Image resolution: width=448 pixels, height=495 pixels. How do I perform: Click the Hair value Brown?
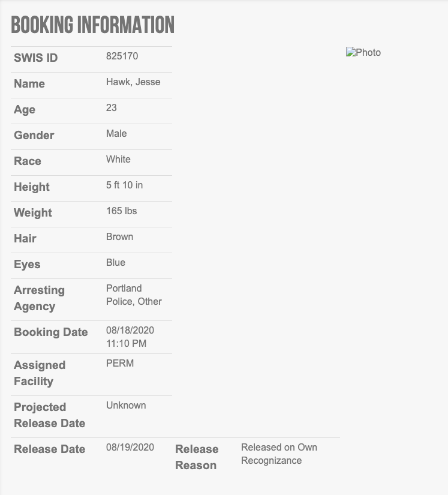(119, 237)
